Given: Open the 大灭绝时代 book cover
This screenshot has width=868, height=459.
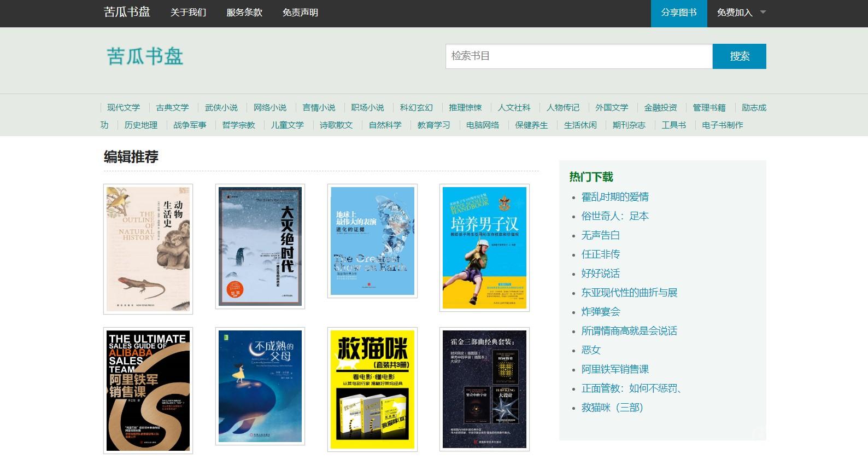Looking at the screenshot, I should click(x=260, y=247).
